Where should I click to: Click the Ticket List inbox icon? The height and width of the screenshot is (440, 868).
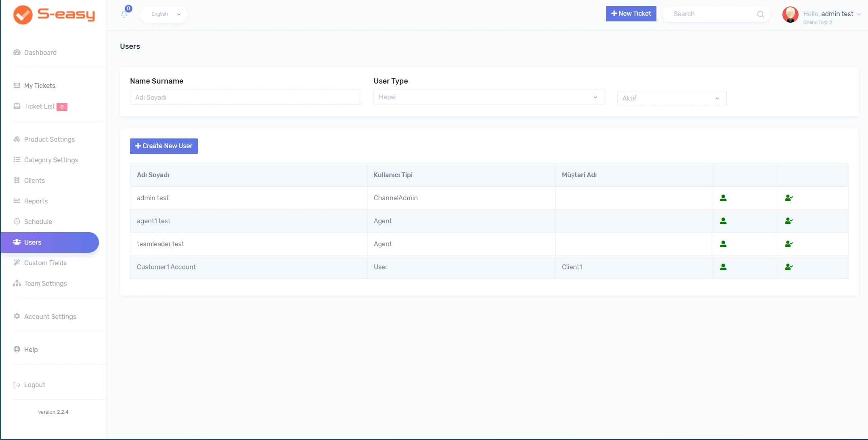coord(17,106)
